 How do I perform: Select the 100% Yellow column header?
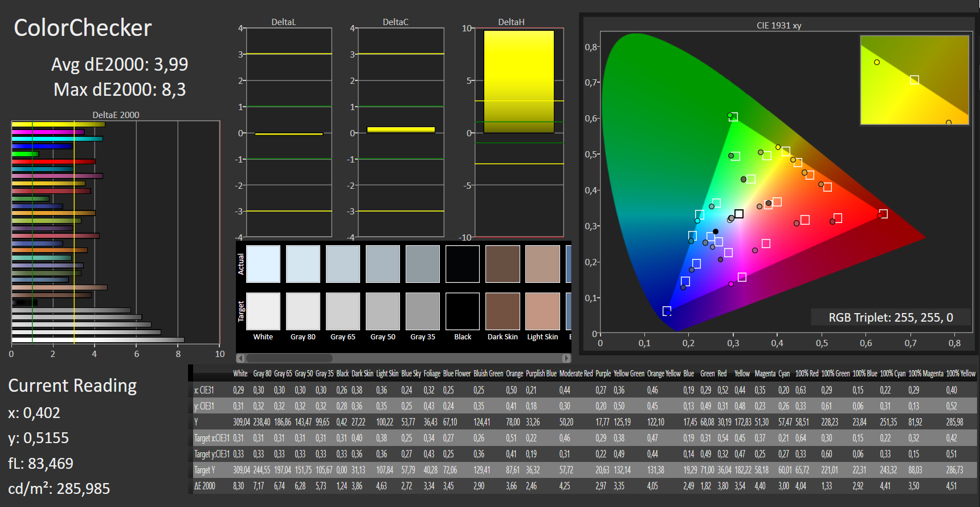pos(961,374)
